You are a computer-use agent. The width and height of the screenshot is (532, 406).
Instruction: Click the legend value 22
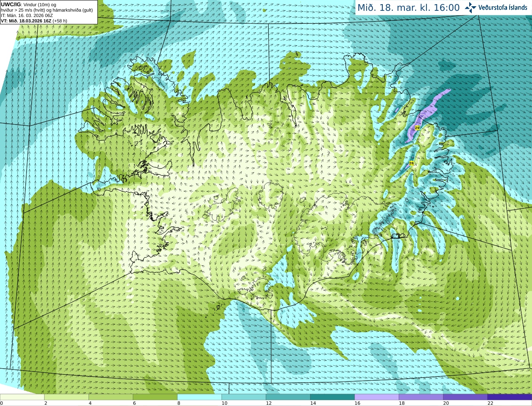click(x=490, y=403)
